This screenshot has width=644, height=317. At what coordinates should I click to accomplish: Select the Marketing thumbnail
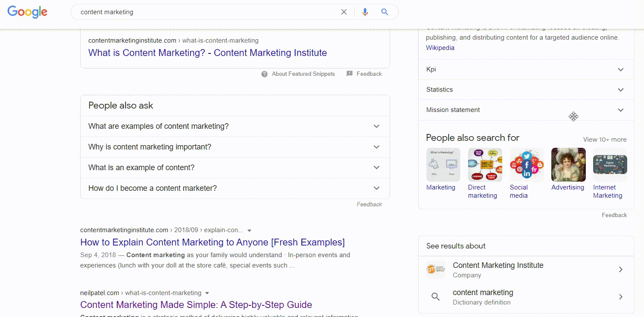[443, 165]
